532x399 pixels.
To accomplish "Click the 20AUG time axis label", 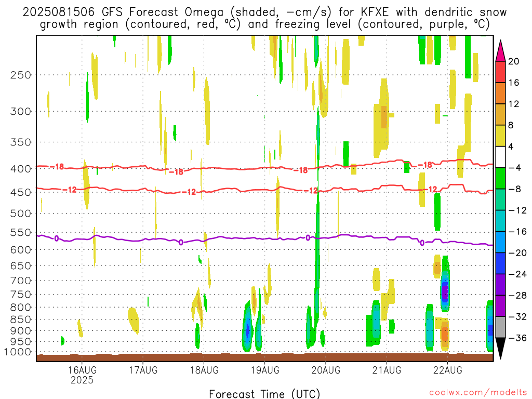I will [326, 370].
